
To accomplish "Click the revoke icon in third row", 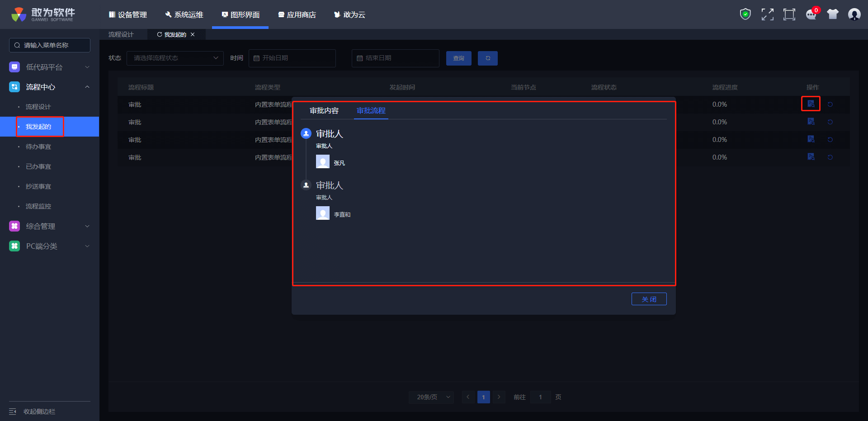I will 830,140.
